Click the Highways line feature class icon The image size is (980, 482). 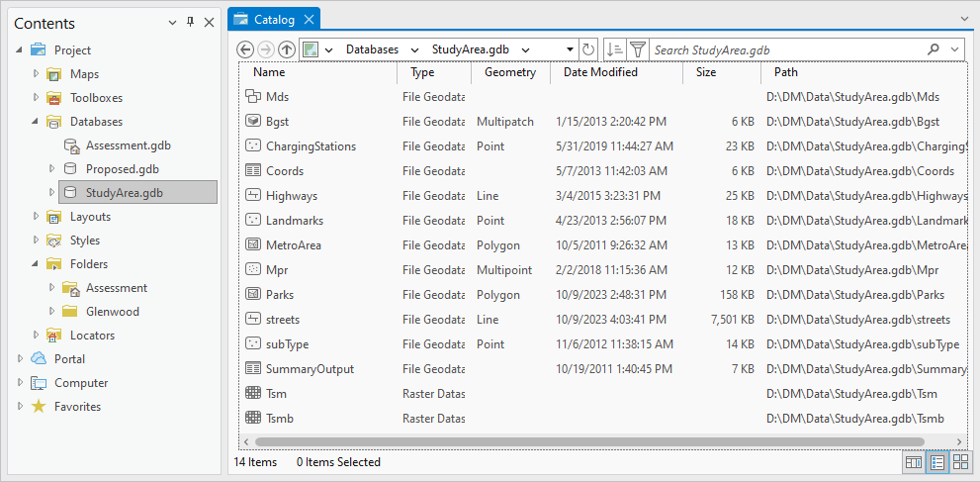click(252, 196)
